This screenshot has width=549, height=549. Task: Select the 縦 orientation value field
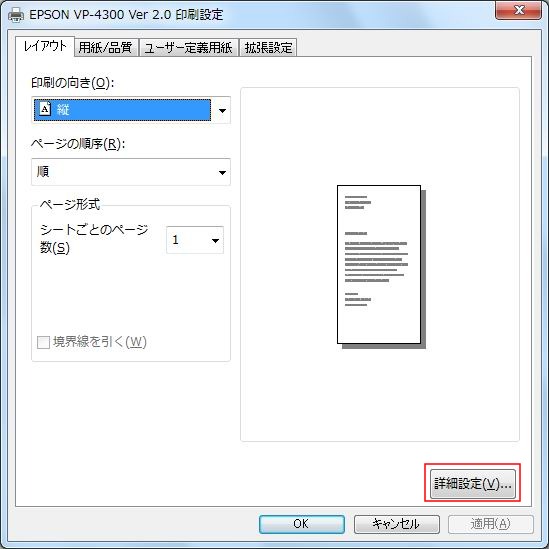click(122, 110)
